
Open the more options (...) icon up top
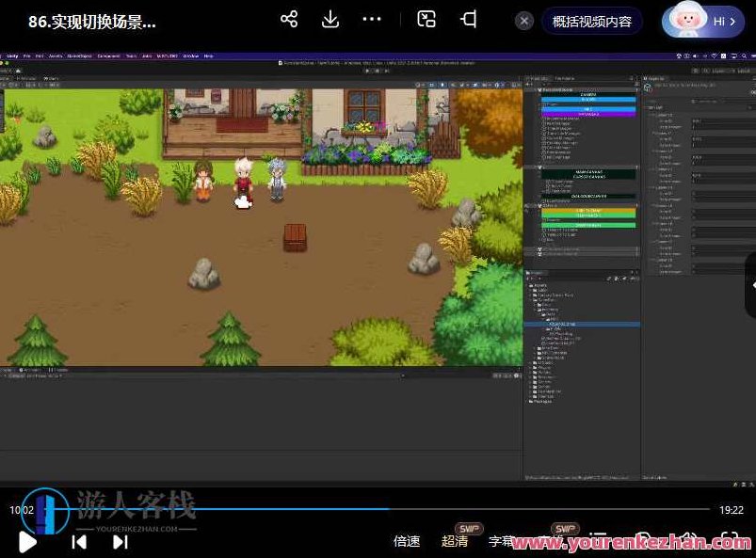371,19
